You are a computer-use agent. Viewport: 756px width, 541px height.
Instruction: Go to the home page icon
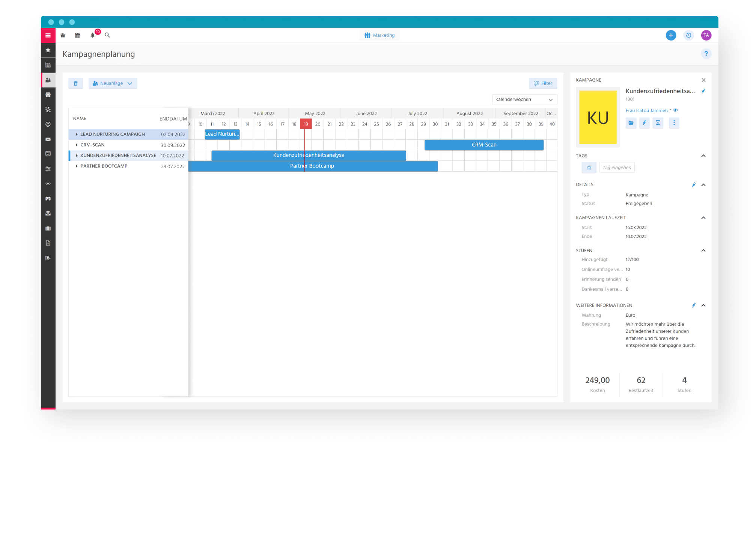(63, 35)
